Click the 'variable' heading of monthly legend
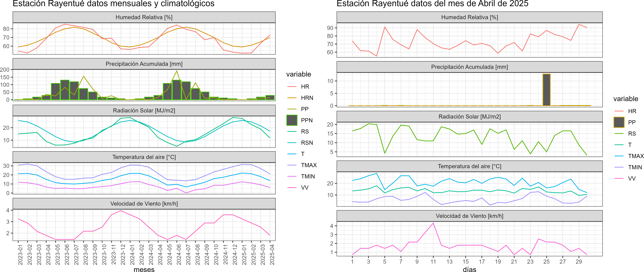 [x=299, y=74]
